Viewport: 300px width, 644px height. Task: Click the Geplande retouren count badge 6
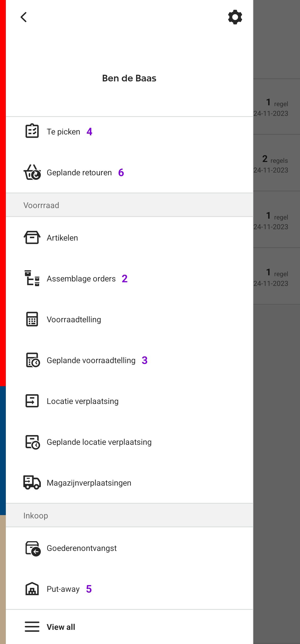pyautogui.click(x=121, y=173)
